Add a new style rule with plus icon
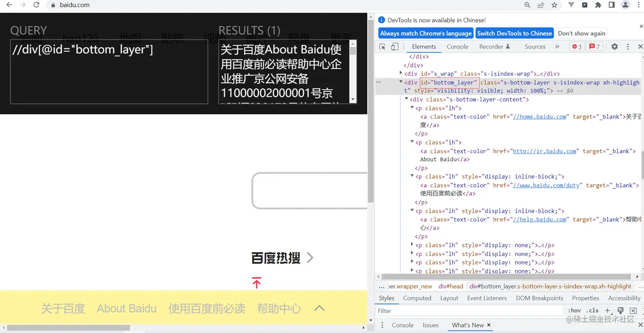This screenshot has width=644, height=333. point(608,310)
